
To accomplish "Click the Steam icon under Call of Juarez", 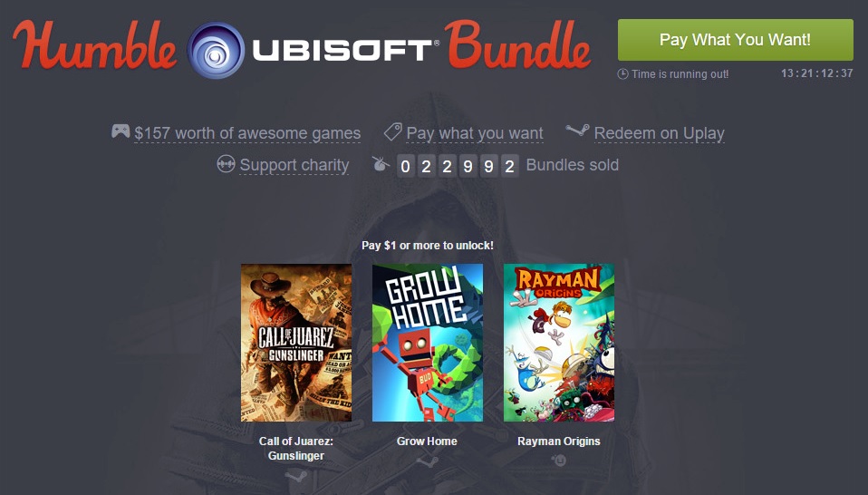I will (295, 476).
